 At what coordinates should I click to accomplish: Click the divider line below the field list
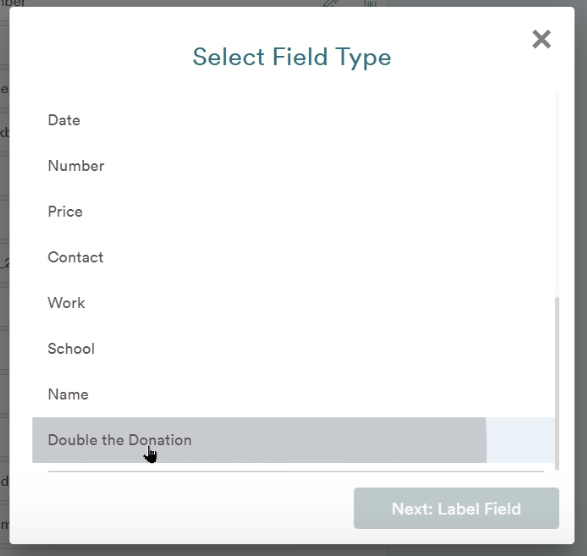point(295,471)
